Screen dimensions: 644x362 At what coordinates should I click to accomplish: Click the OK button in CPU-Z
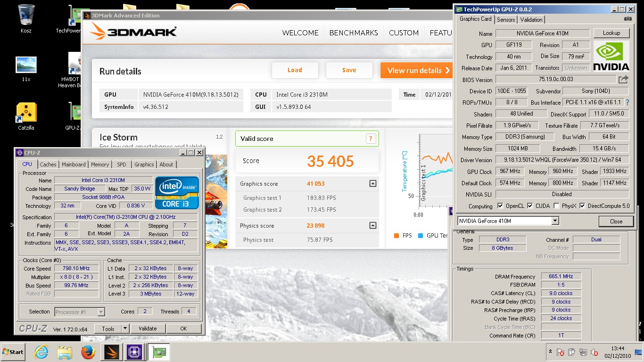[183, 329]
